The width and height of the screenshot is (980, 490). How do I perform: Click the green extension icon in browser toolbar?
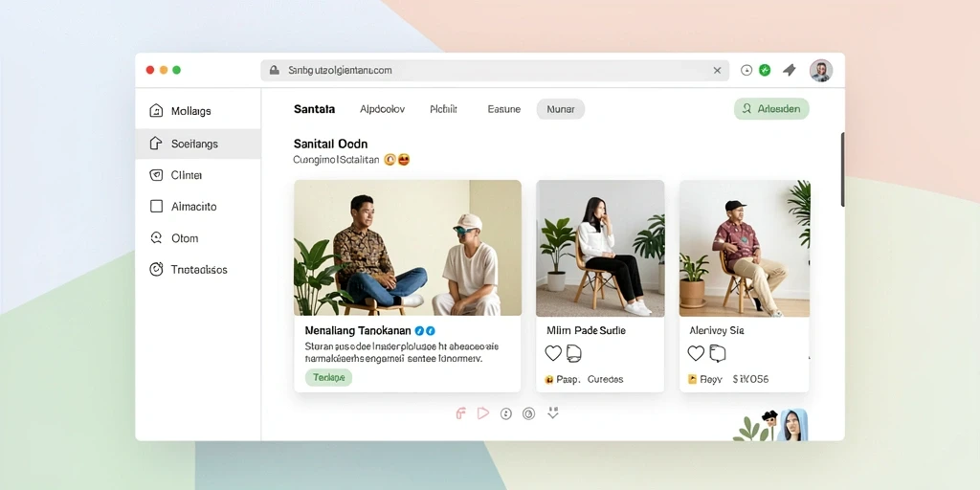point(765,70)
